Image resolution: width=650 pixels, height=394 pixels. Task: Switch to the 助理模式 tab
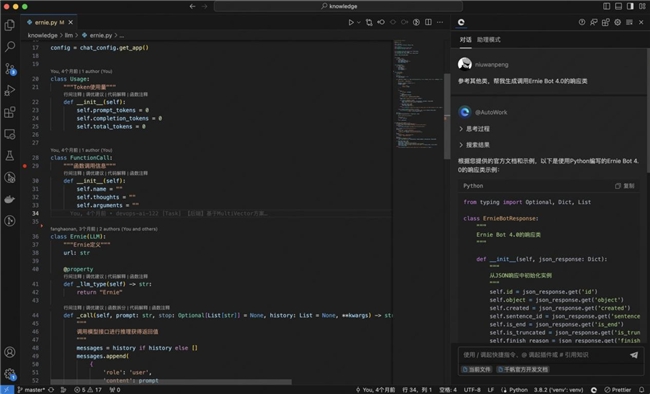pos(488,40)
